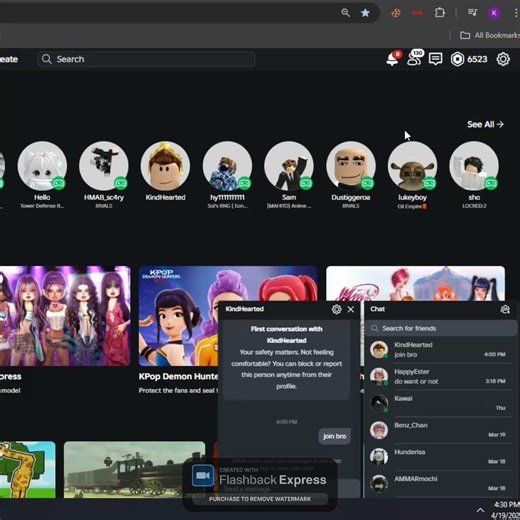
Task: Click the Roblox Search field
Action: [146, 59]
